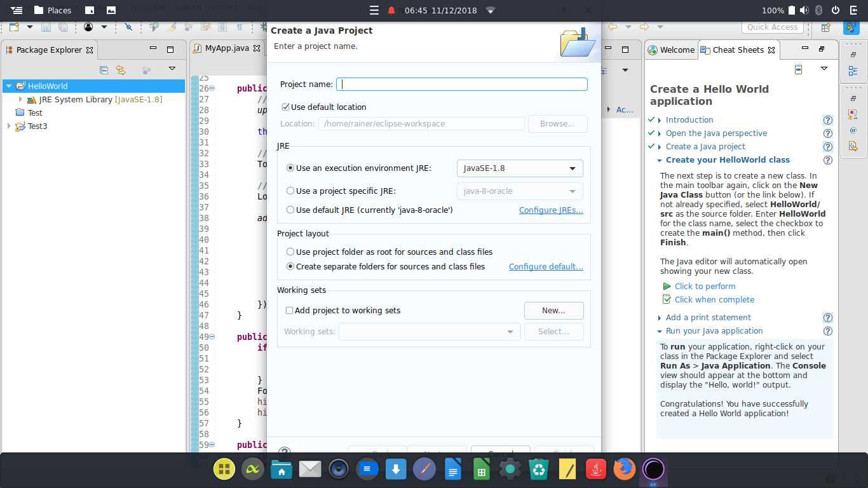Click the Save icon in the main toolbar
868x488 pixels.
click(x=46, y=27)
